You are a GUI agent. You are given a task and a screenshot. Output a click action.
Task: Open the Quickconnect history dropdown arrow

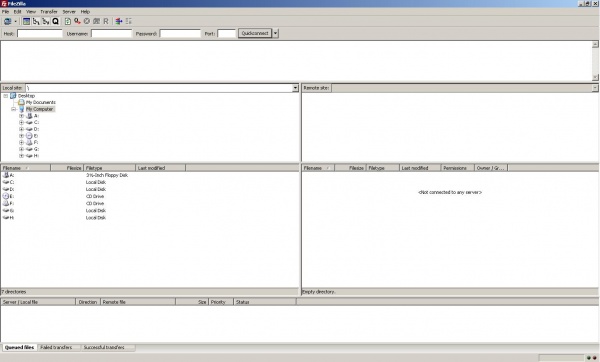click(275, 33)
